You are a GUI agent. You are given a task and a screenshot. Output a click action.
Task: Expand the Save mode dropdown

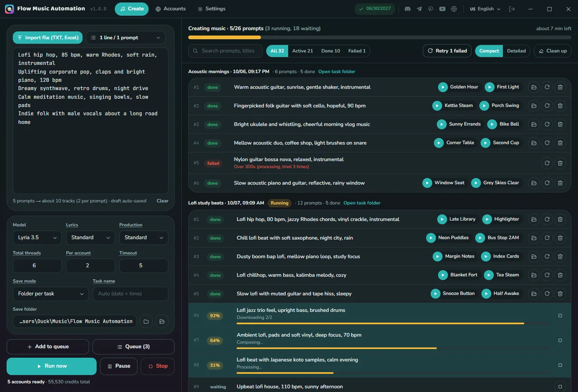(x=51, y=294)
